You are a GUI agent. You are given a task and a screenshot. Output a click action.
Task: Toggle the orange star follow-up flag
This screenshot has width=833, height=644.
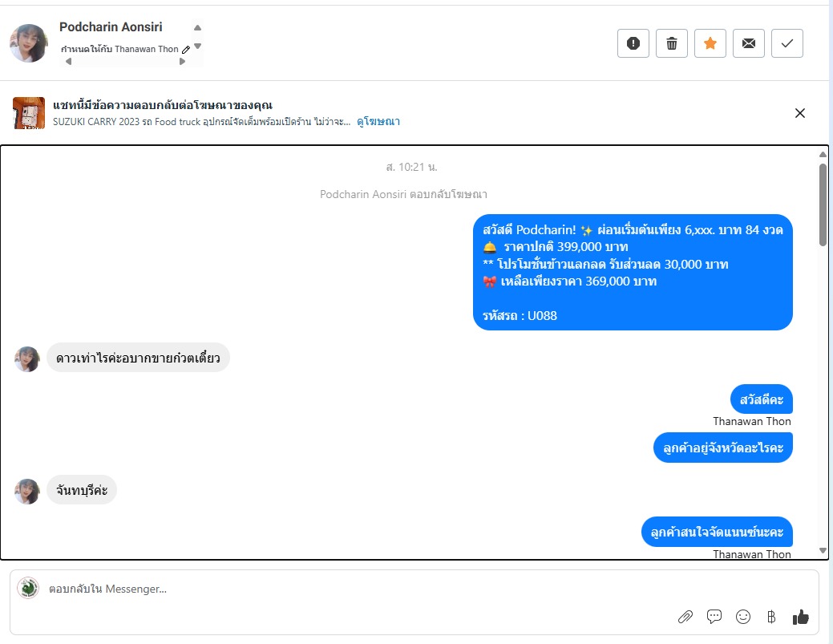710,43
